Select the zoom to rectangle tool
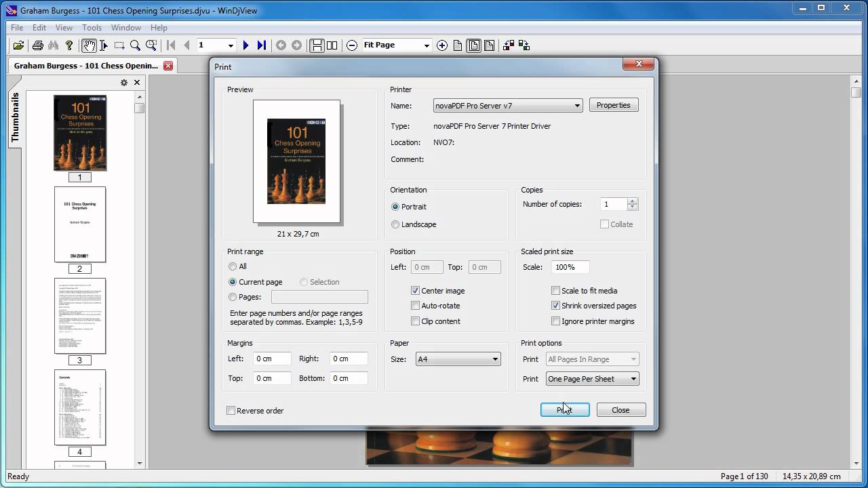The image size is (868, 488). coord(151,45)
